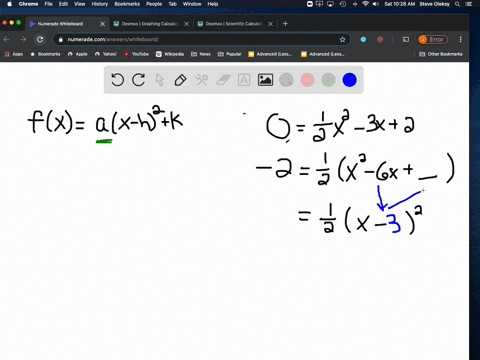Click the AirPlay display icon in menu bar

tap(330, 4)
